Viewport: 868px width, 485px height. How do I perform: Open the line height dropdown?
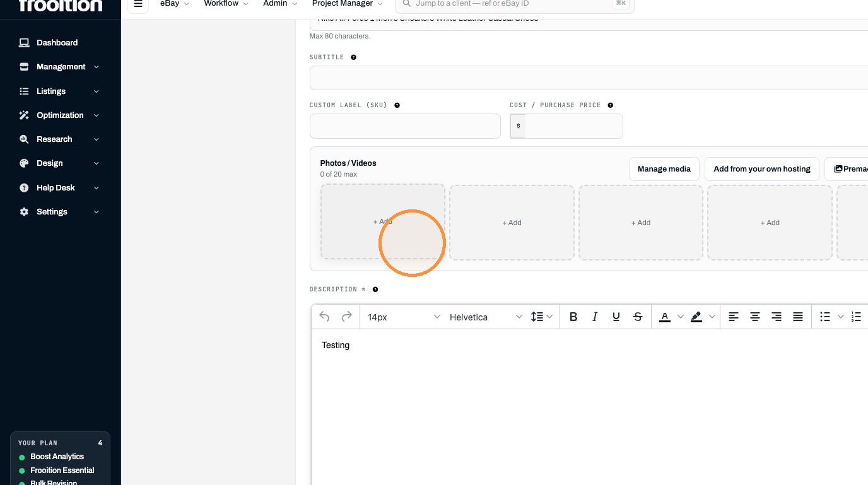coord(542,317)
